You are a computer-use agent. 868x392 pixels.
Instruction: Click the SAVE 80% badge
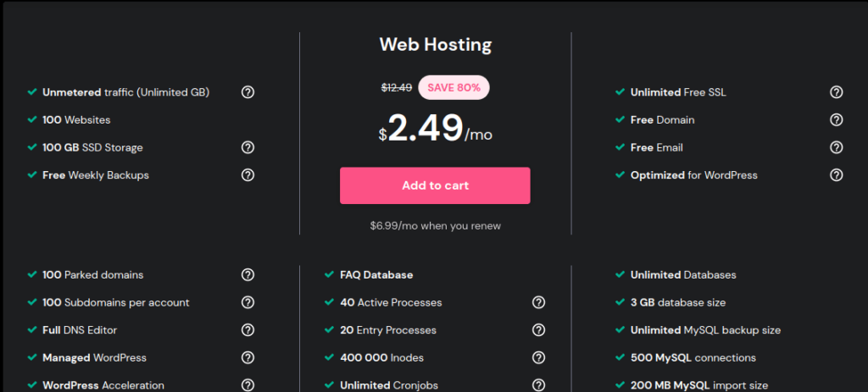point(453,87)
